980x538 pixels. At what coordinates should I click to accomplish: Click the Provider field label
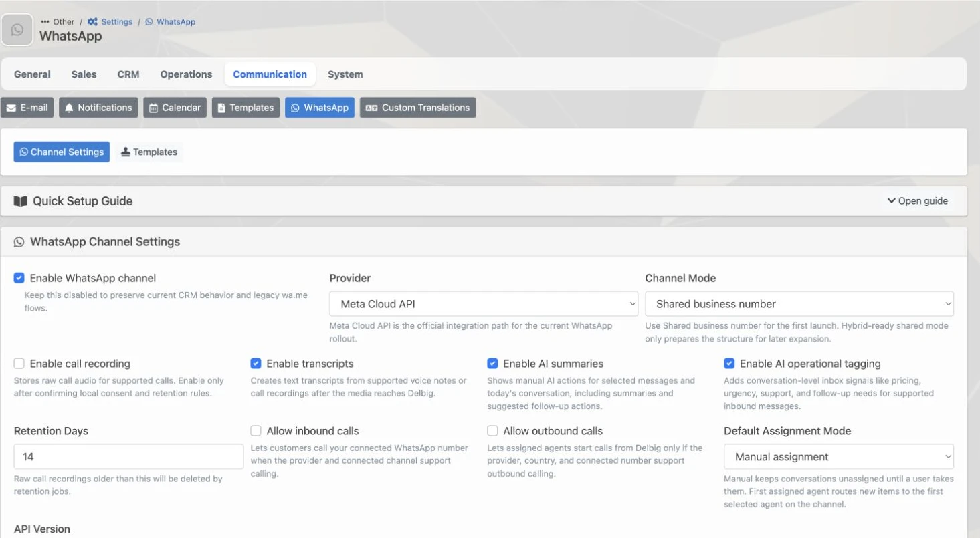point(350,278)
